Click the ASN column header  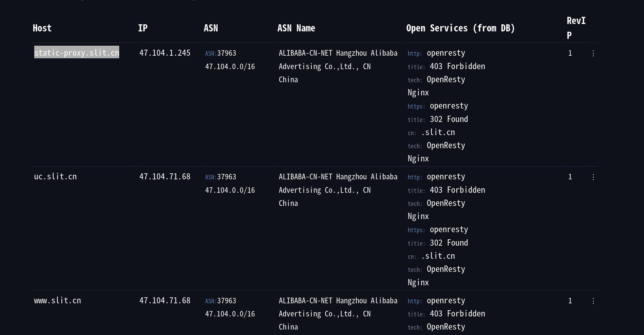(x=211, y=28)
